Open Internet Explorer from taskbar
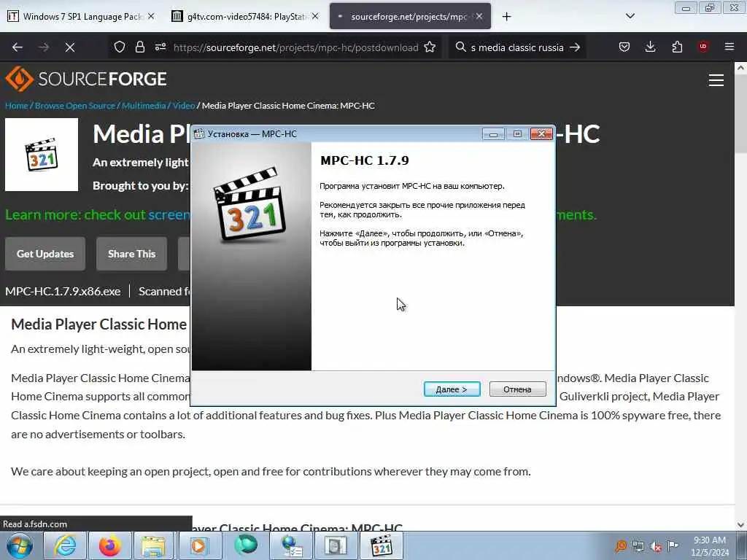The width and height of the screenshot is (747, 560). tap(64, 545)
